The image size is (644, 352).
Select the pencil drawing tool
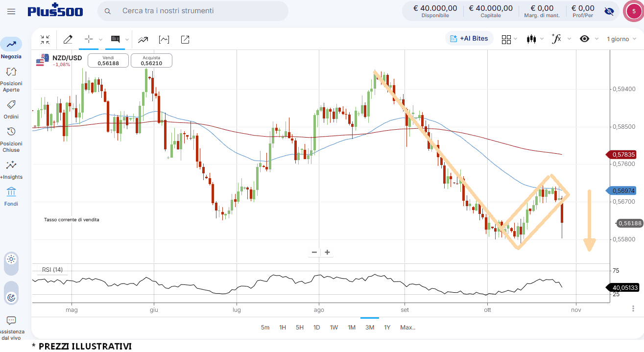click(x=68, y=39)
